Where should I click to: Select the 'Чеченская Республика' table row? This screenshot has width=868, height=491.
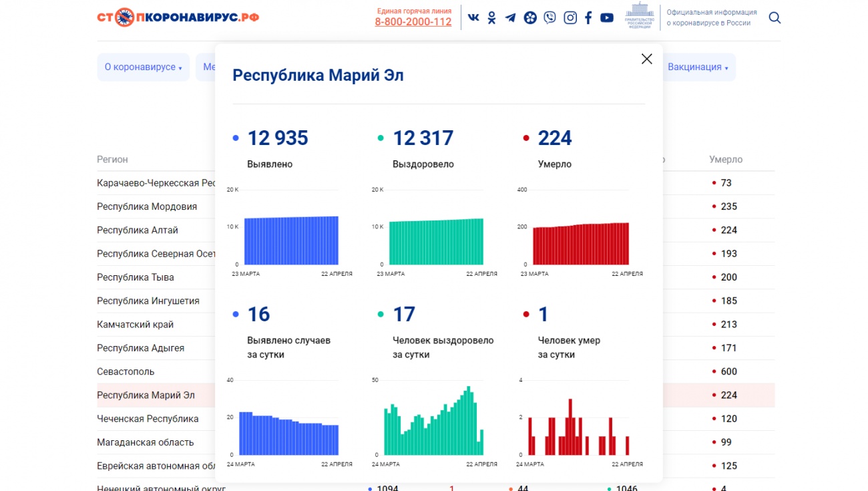coord(148,419)
